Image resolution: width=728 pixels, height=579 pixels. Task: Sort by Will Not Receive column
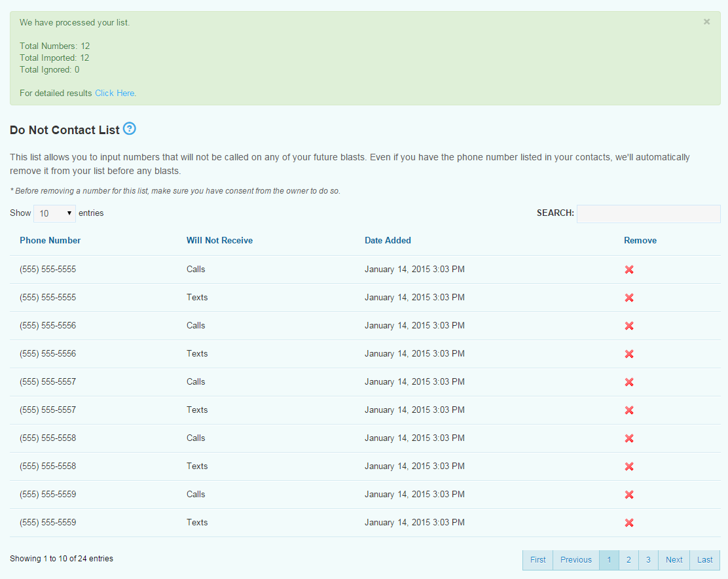pyautogui.click(x=219, y=240)
